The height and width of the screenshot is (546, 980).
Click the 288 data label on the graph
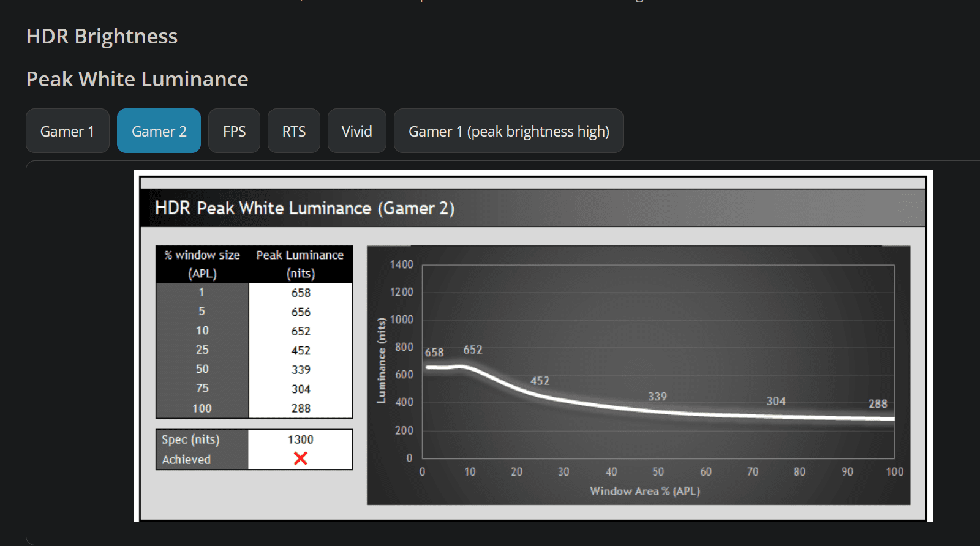[878, 403]
